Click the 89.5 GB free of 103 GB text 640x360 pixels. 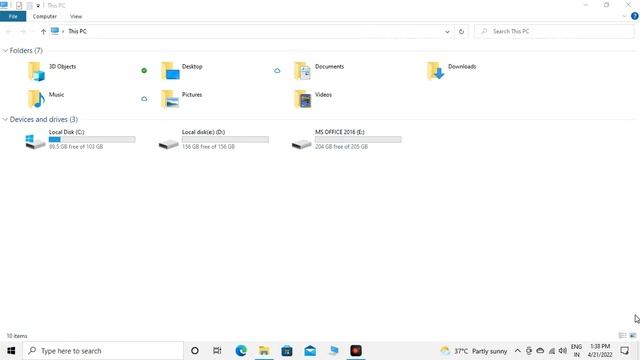[x=76, y=147]
